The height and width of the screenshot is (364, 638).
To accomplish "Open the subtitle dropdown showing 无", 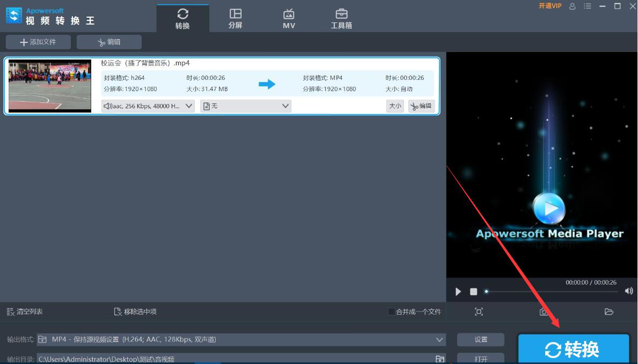I will (x=245, y=106).
